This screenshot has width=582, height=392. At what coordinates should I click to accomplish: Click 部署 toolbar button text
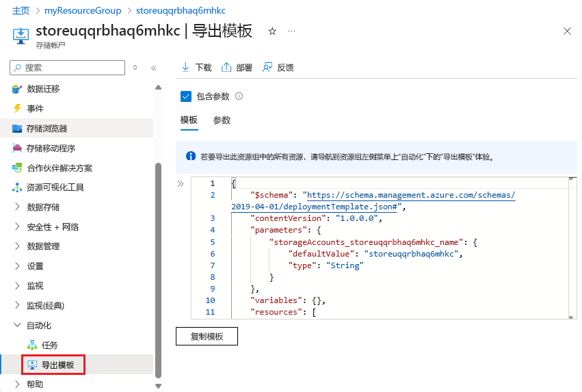tap(244, 68)
